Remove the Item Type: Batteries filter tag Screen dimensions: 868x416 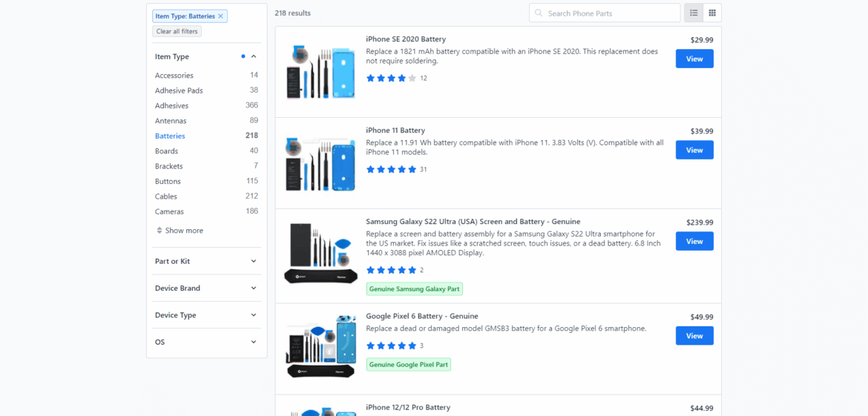point(220,16)
